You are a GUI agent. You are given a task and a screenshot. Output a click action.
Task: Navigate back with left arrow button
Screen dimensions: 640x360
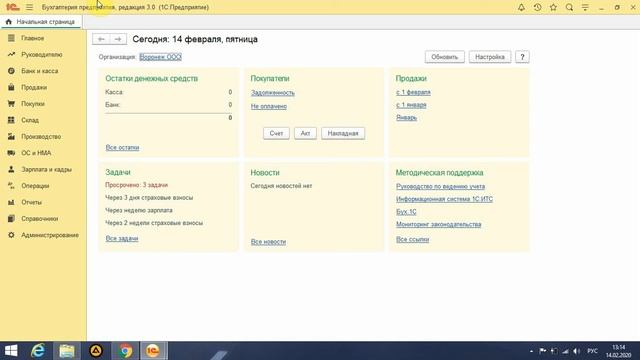101,39
